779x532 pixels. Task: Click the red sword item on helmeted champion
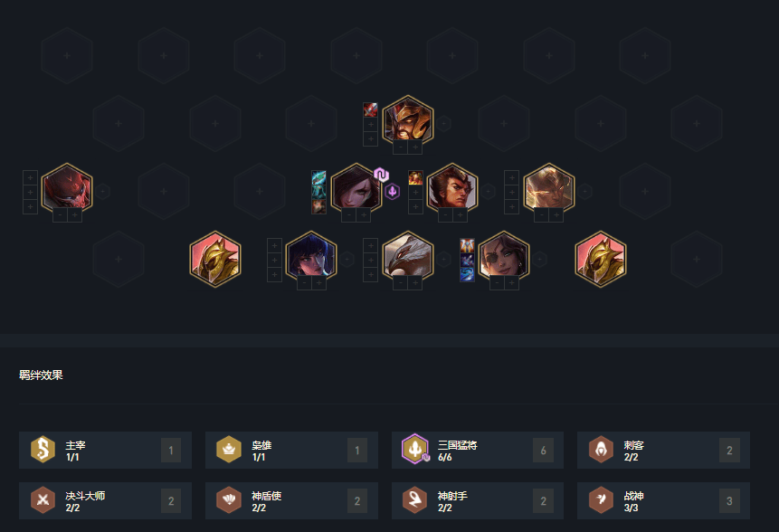click(370, 109)
